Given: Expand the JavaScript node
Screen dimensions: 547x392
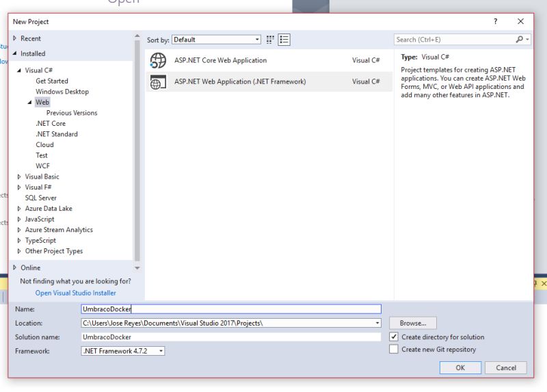Looking at the screenshot, I should point(19,219).
